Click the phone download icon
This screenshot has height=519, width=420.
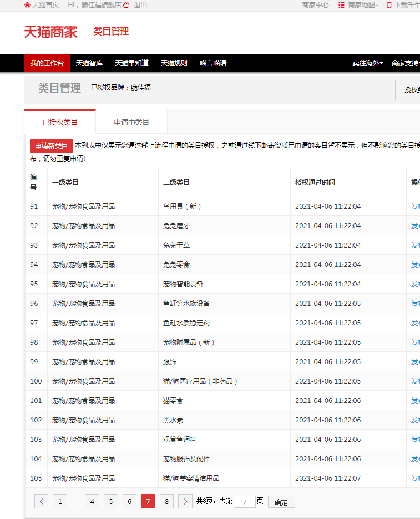point(389,5)
